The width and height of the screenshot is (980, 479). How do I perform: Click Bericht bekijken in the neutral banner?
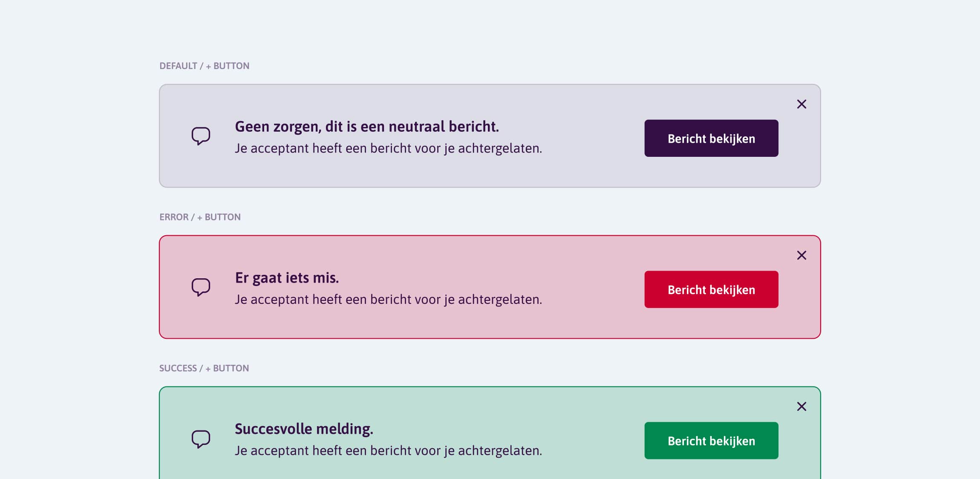[x=711, y=138]
